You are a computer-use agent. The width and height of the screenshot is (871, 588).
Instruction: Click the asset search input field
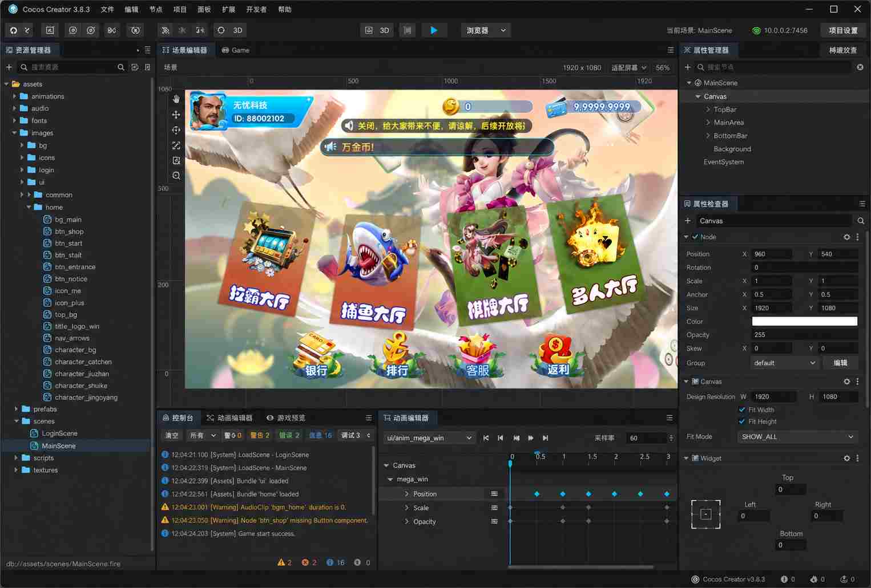tap(72, 67)
